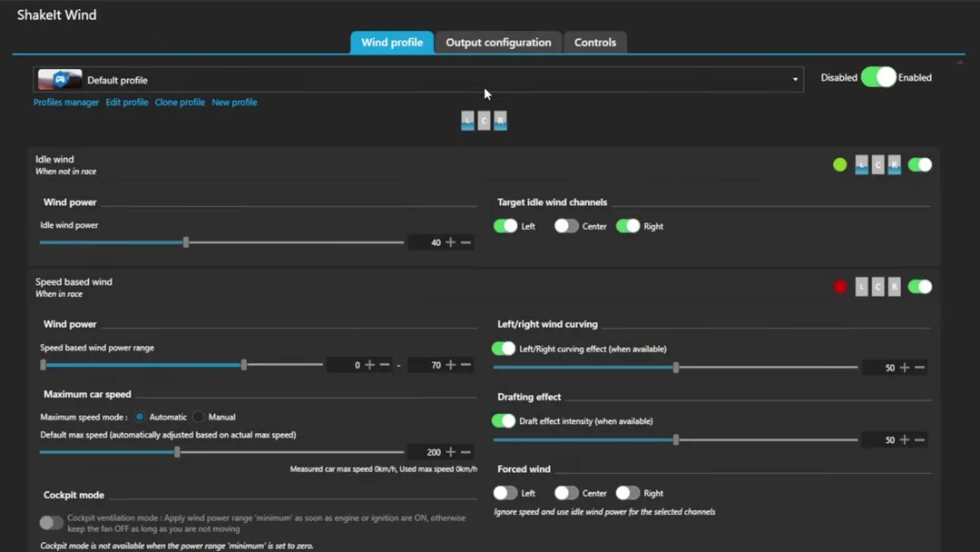Click the C channel icon in Idle wind header
980x552 pixels.
[x=878, y=164]
